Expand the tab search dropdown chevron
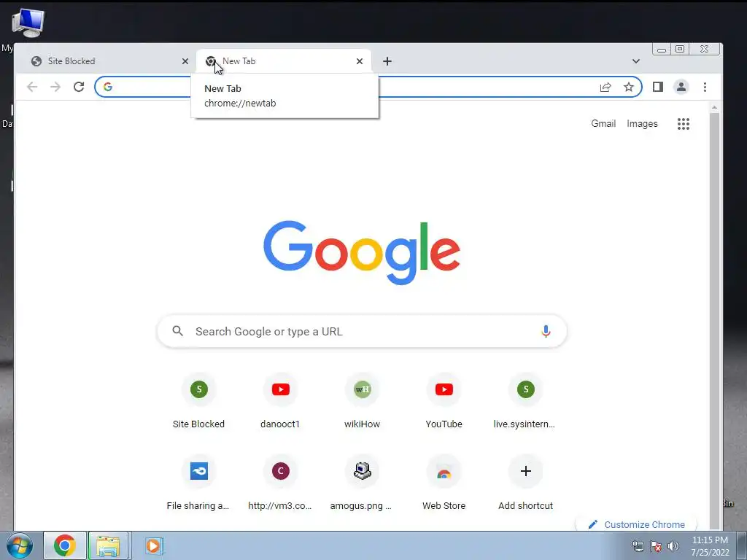The image size is (747, 560). click(x=636, y=61)
